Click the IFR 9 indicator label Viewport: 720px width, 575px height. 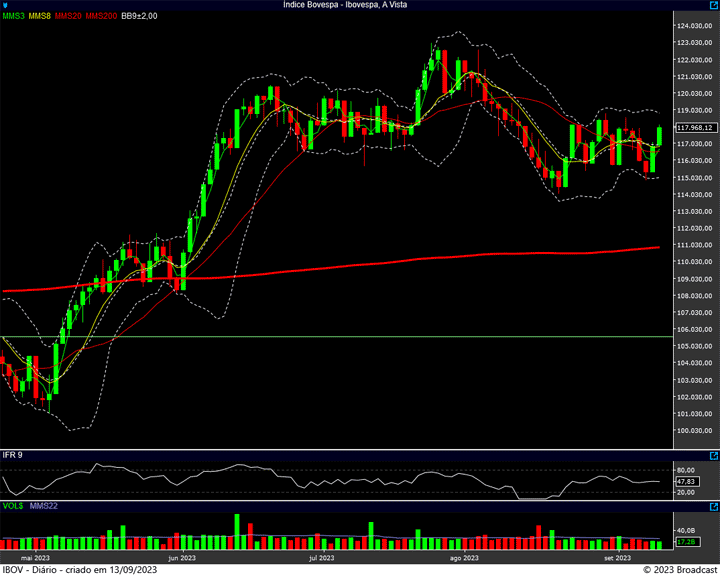click(x=13, y=455)
